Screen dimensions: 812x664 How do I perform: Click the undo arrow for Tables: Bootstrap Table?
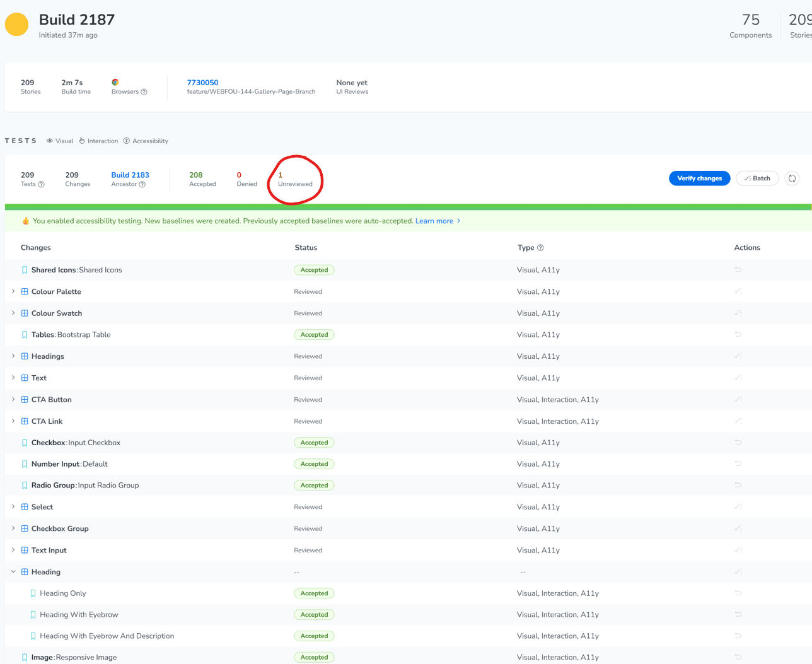tap(738, 334)
